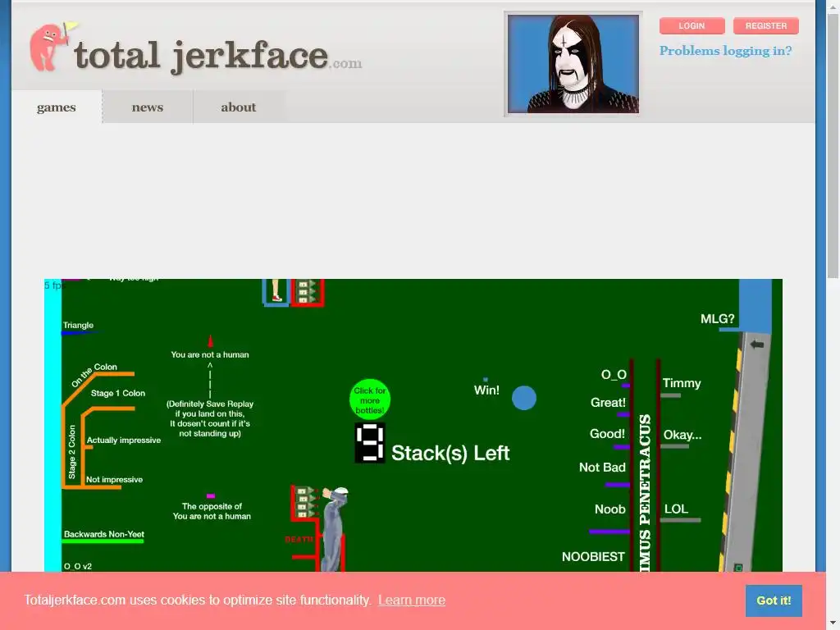The width and height of the screenshot is (840, 630).
Task: Click the total jerkface.com site title
Action: (x=217, y=57)
